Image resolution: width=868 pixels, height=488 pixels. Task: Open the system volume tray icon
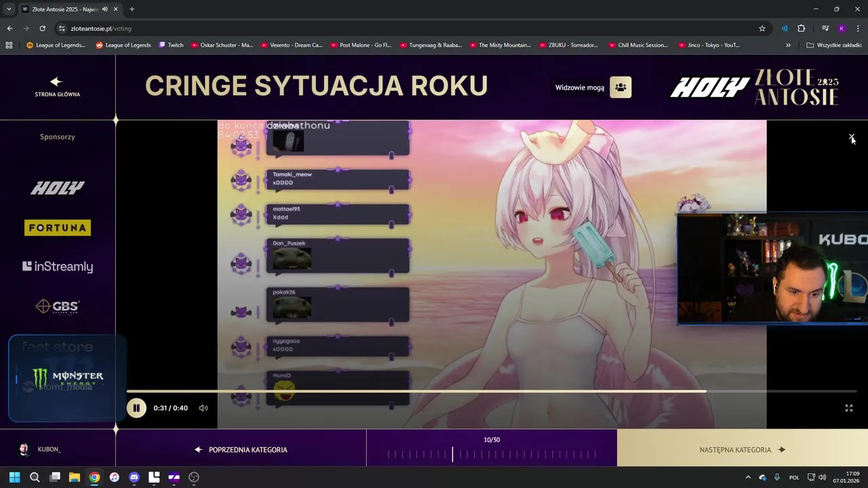(x=822, y=477)
